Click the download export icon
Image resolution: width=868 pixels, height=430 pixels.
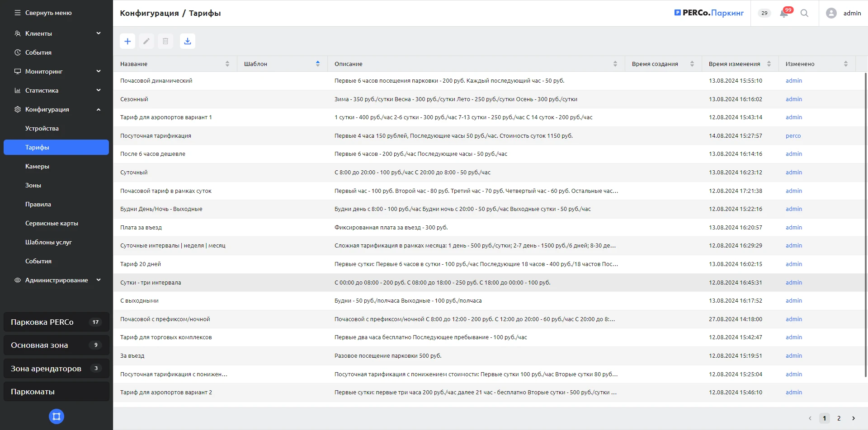187,41
